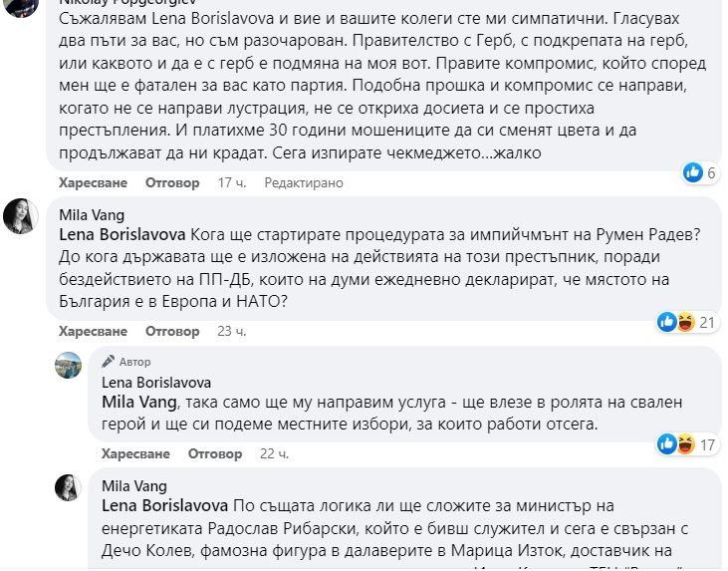Click the like reaction icon with 6 reactions
The width and height of the screenshot is (728, 571).
pyautogui.click(x=693, y=172)
